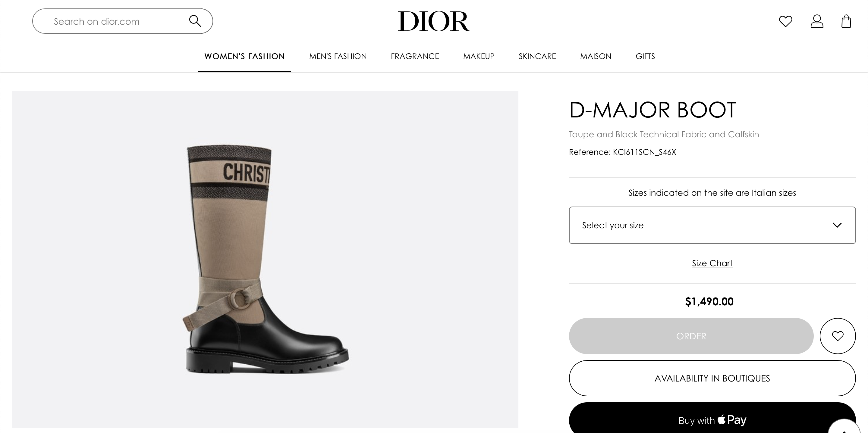Select the Makeup menu item

click(x=479, y=56)
